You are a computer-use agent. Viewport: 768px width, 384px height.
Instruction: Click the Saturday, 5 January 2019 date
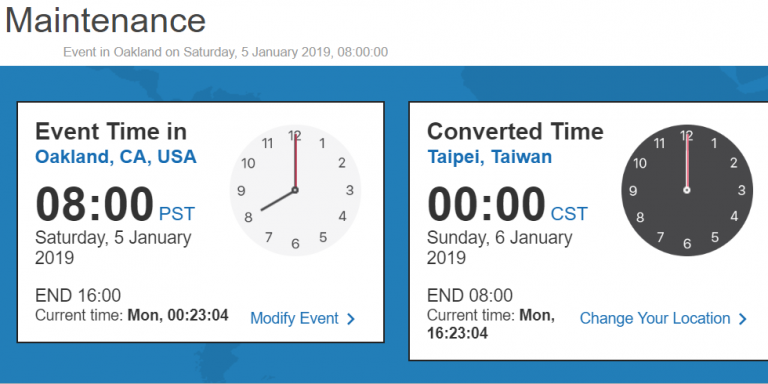(x=113, y=247)
